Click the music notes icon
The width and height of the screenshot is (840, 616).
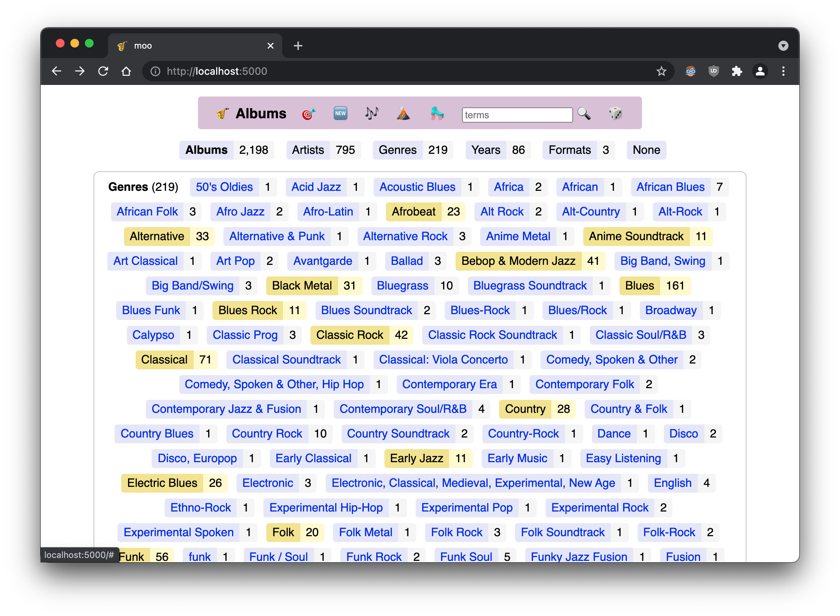coord(371,113)
